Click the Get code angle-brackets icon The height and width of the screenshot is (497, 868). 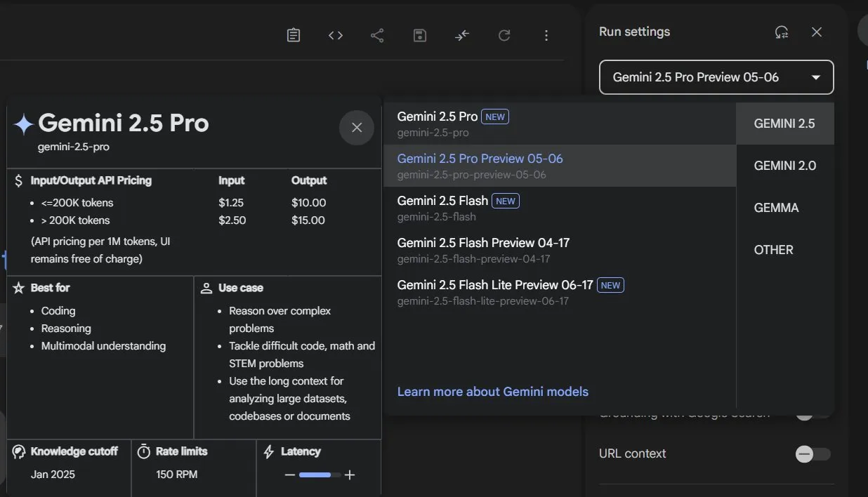[x=336, y=35]
